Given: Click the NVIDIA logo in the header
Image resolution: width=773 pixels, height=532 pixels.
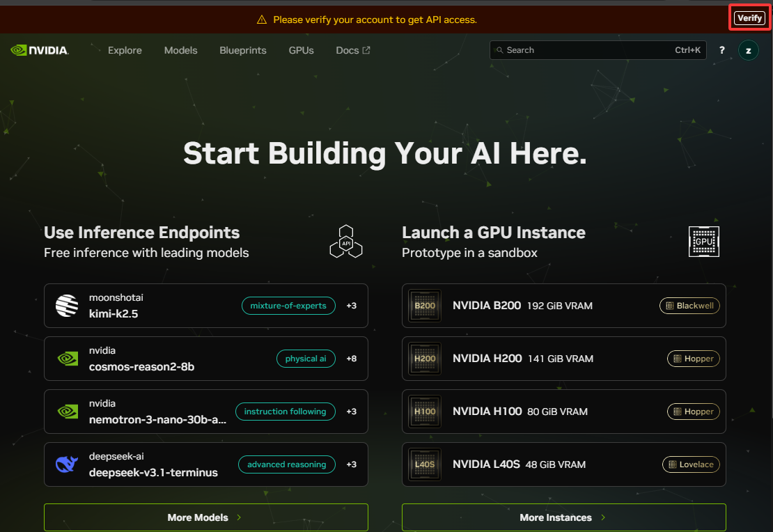Looking at the screenshot, I should (40, 50).
